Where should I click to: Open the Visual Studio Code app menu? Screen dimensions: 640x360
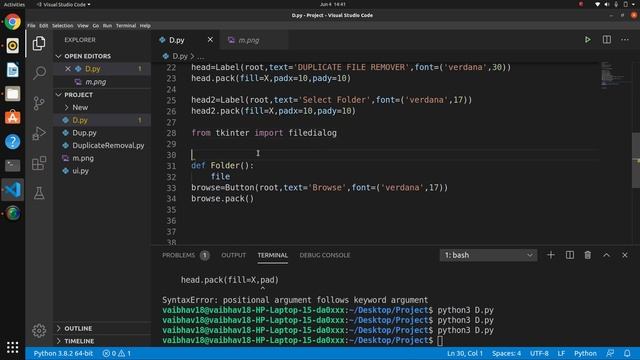click(64, 4)
